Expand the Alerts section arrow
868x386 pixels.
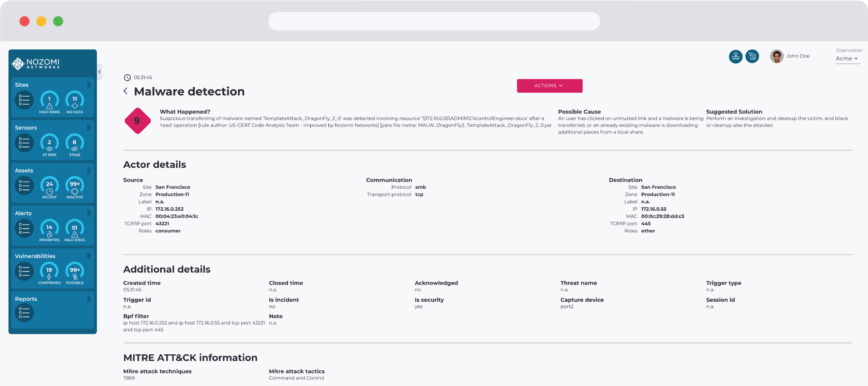point(89,213)
